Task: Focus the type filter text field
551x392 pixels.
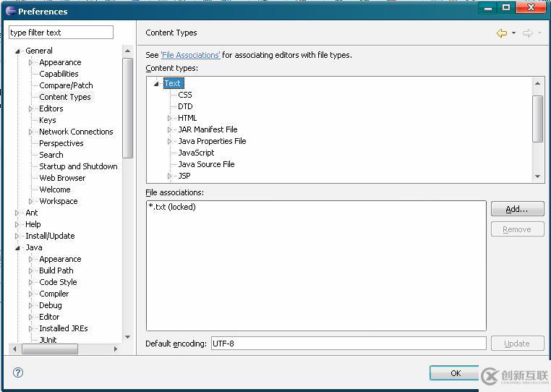Action: pyautogui.click(x=61, y=33)
